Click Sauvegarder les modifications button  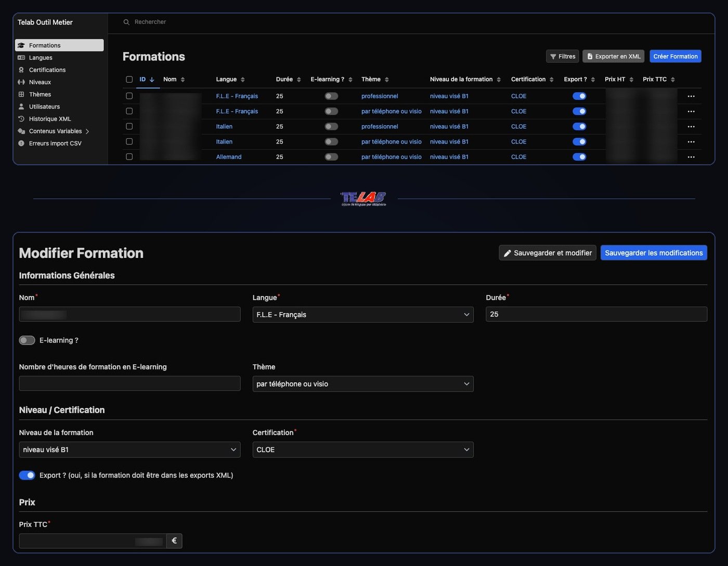(654, 253)
